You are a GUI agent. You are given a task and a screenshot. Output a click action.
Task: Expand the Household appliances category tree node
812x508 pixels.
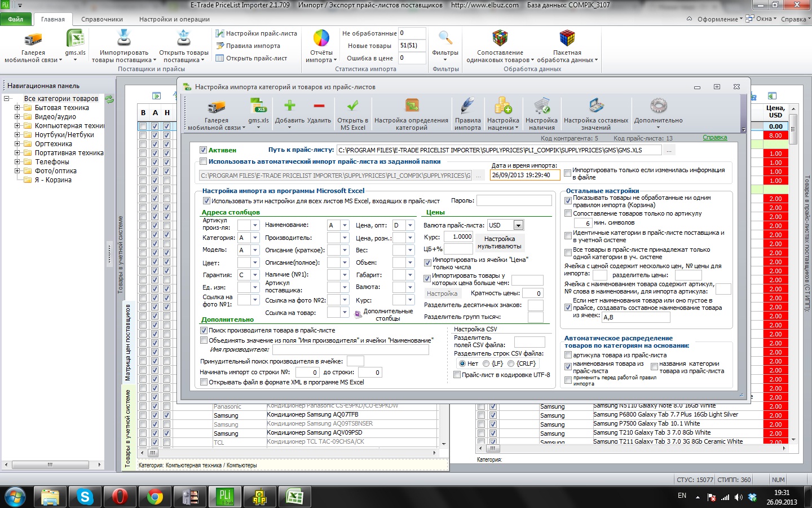[17, 108]
